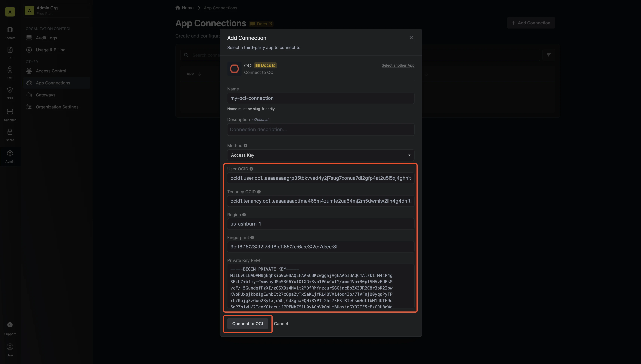Edit the User OCID field
This screenshot has width=641, height=364.
tap(320, 178)
